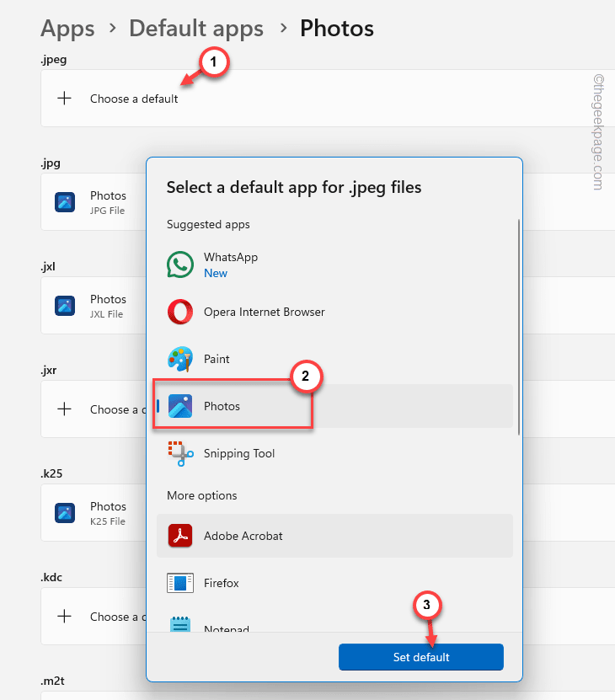This screenshot has width=615, height=700.
Task: Click the Photos icon in the dialog
Action: click(x=180, y=406)
